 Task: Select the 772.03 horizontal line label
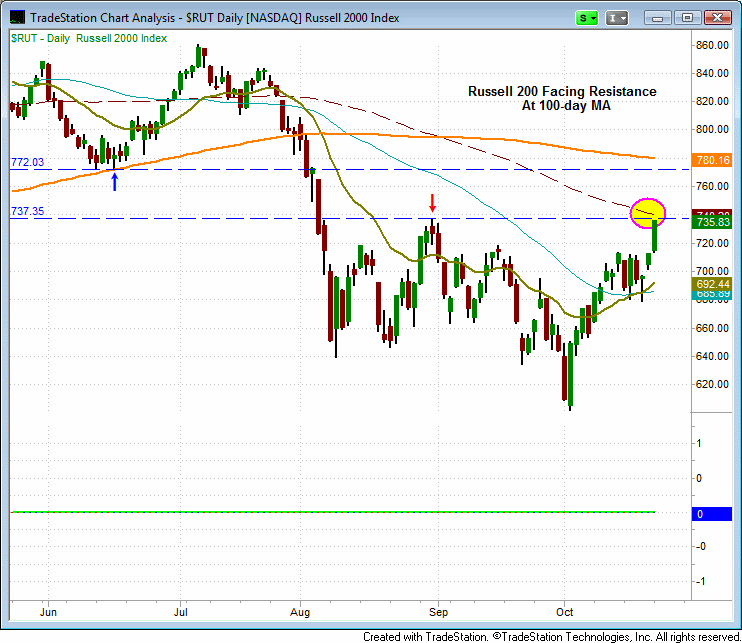pyautogui.click(x=27, y=162)
